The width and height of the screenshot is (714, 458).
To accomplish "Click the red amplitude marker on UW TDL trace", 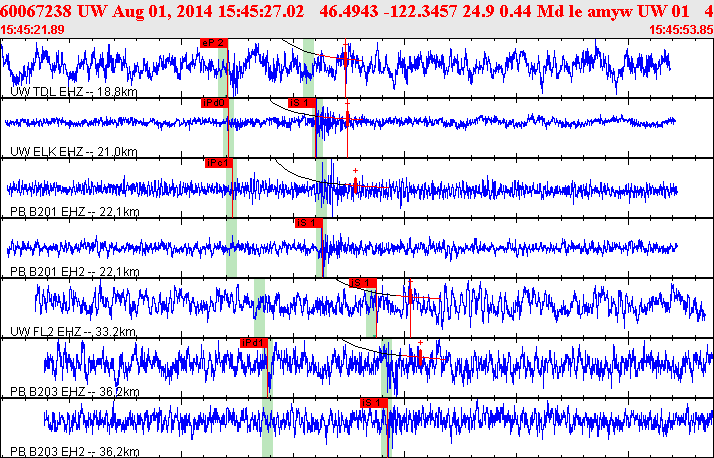I will (346, 58).
